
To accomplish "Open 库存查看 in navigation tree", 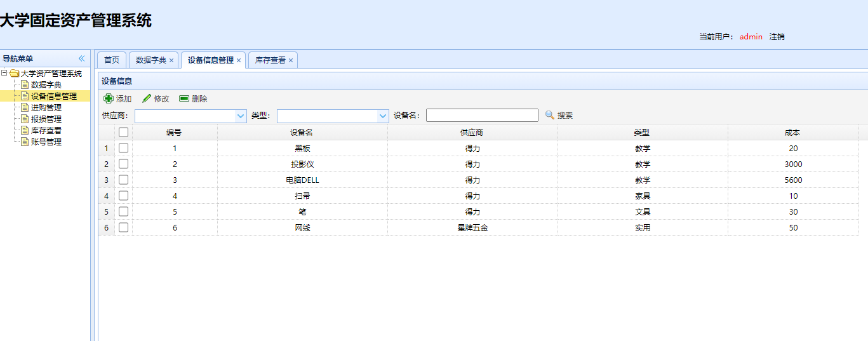I will point(46,130).
